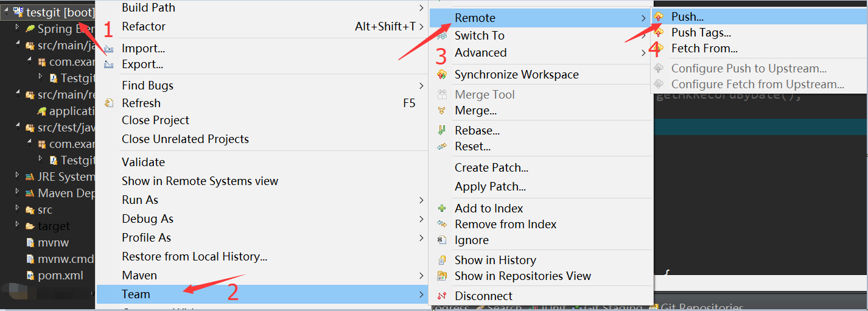
Task: Click the Show in History icon
Action: click(x=443, y=260)
